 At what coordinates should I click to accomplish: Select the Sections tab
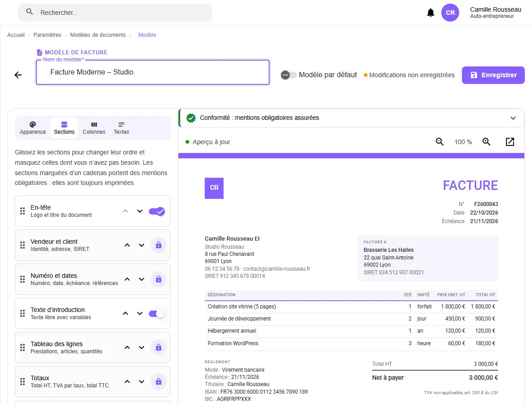(64, 128)
